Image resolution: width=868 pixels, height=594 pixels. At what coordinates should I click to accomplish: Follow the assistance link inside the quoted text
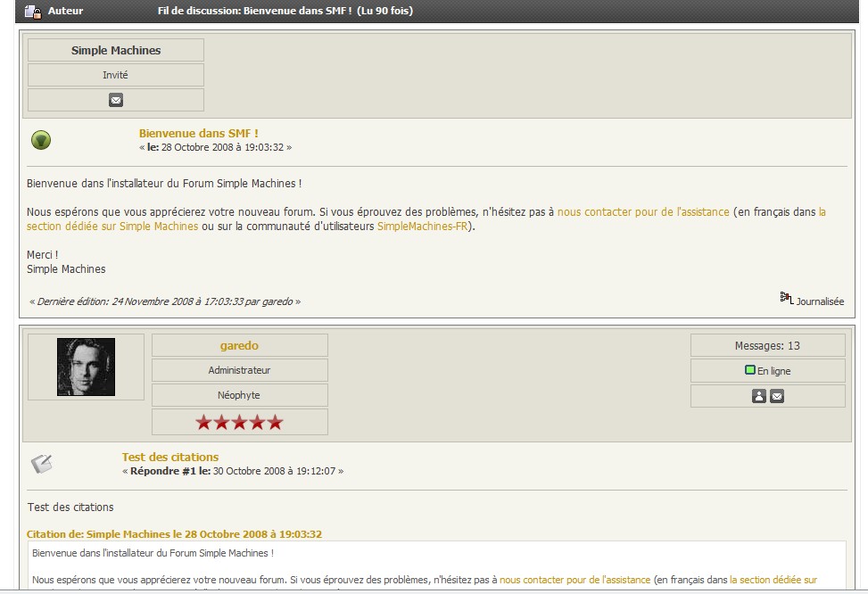(575, 580)
